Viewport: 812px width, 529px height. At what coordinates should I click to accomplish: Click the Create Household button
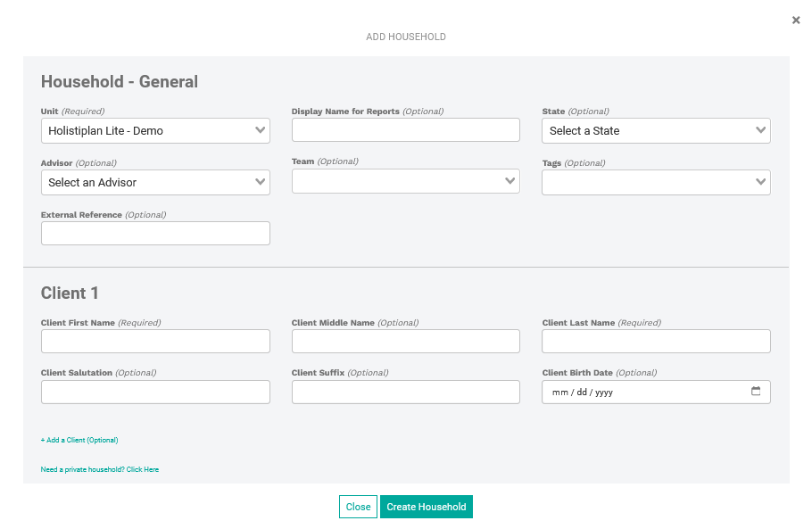pos(427,507)
